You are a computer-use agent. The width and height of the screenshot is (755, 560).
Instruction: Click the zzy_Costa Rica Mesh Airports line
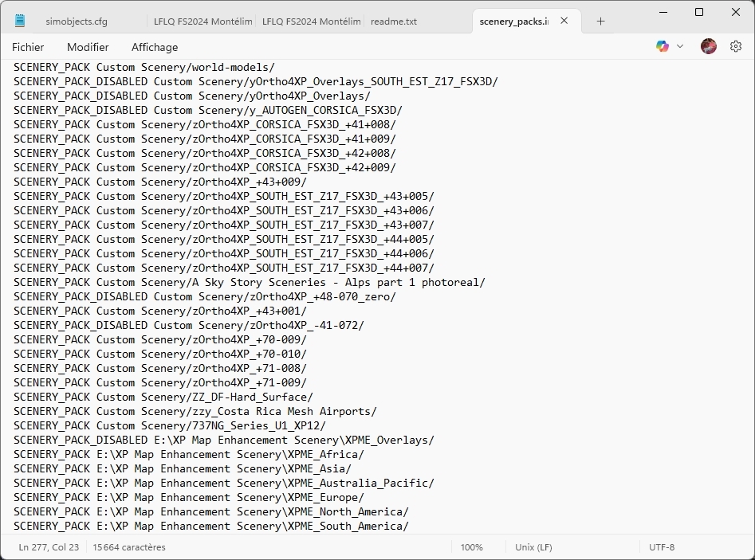(x=195, y=411)
